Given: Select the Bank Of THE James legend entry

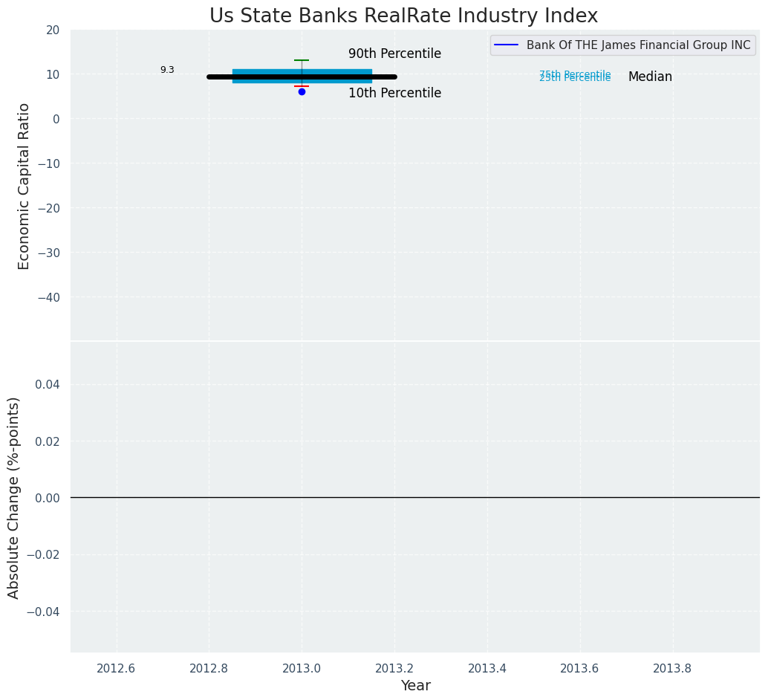Looking at the screenshot, I should click(x=638, y=45).
